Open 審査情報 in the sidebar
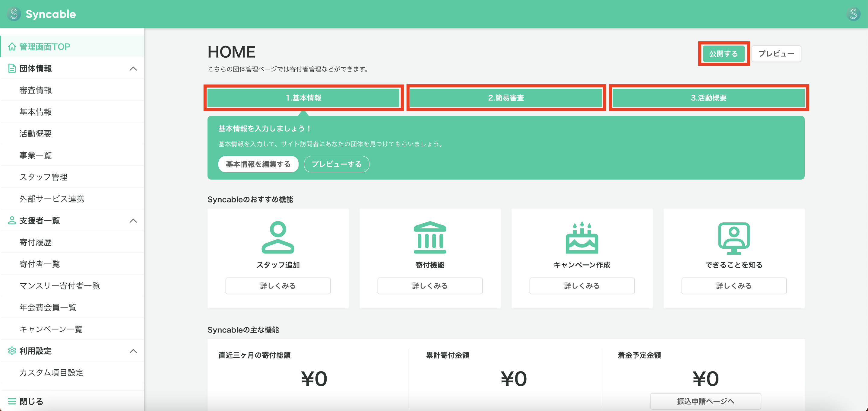Image resolution: width=868 pixels, height=411 pixels. [x=72, y=90]
